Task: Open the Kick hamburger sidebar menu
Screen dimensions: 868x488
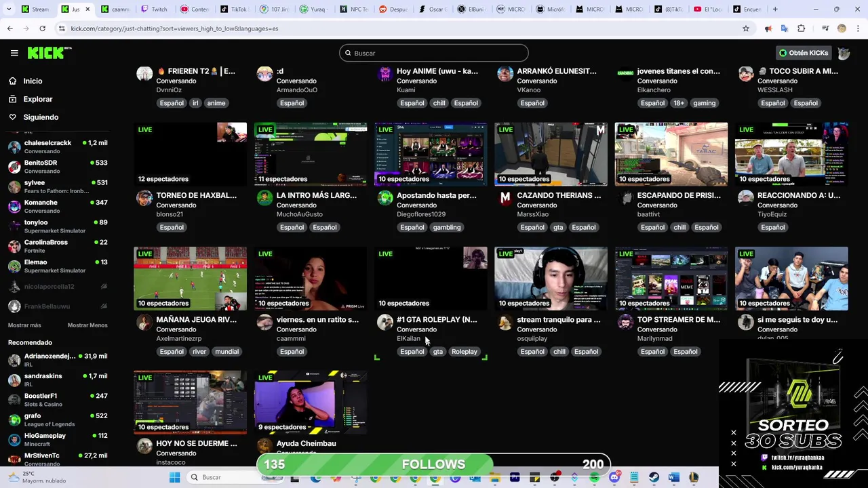Action: tap(14, 53)
